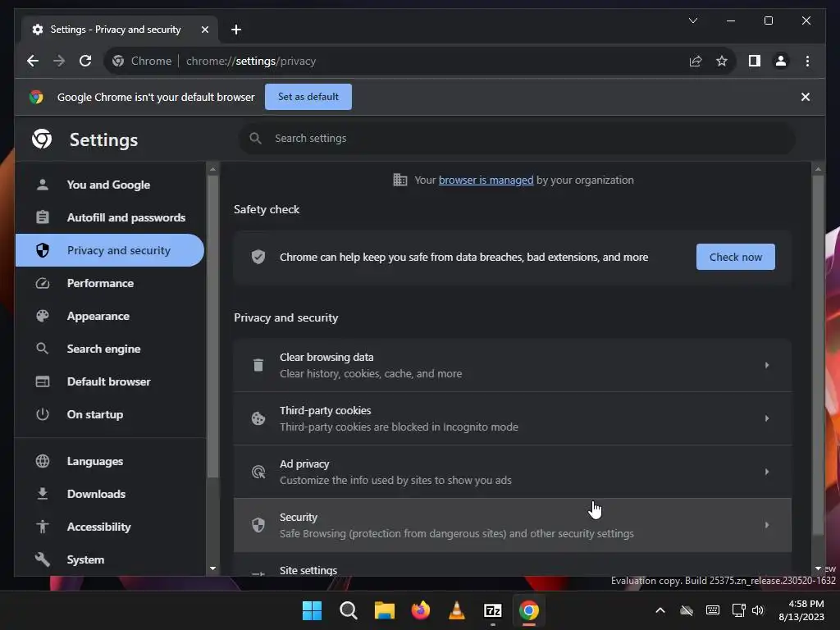840x630 pixels.
Task: Click the Downloads arrow icon
Action: pos(43,494)
